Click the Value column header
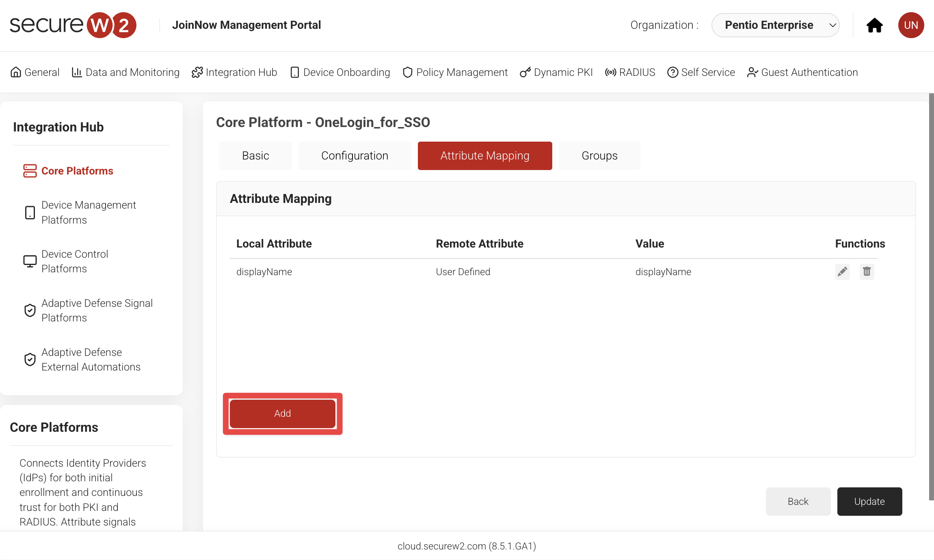 [x=650, y=244]
